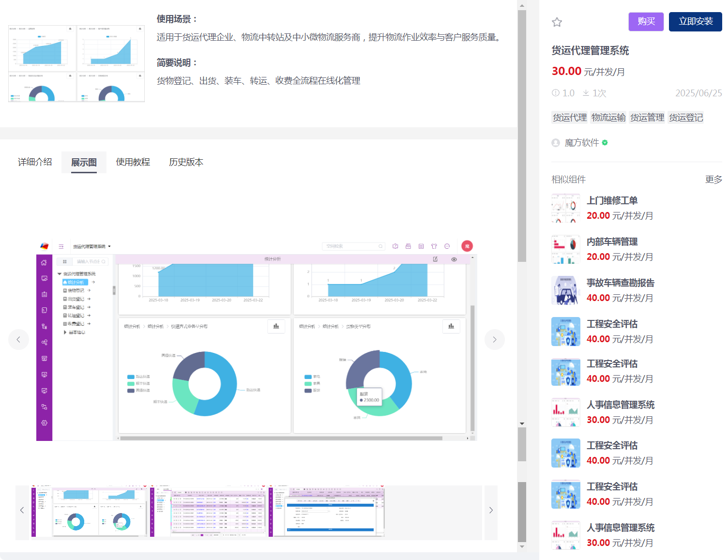Select the 货运管理 tag
The height and width of the screenshot is (560, 728).
[x=647, y=118]
